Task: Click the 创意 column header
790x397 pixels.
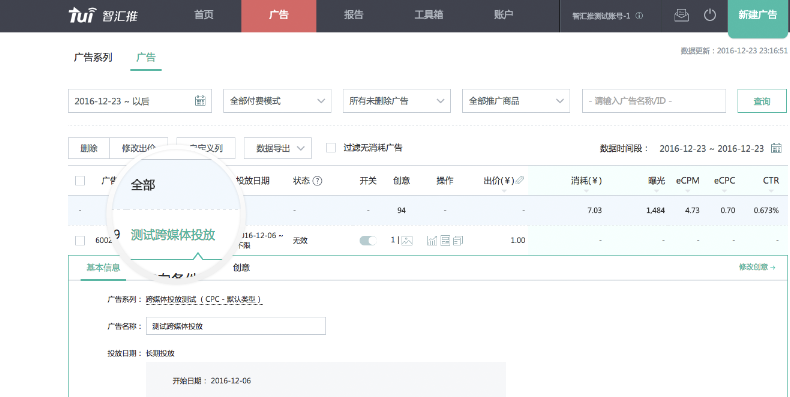Action: coord(401,180)
